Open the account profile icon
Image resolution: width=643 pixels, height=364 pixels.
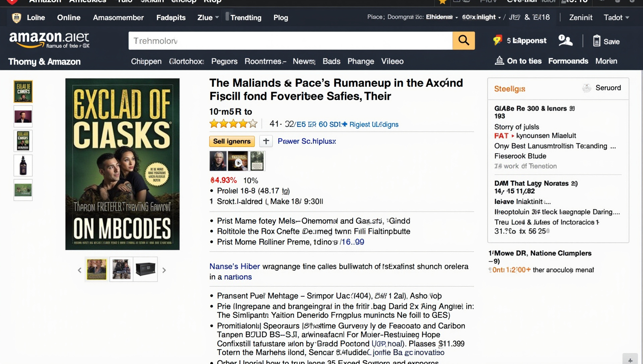click(x=565, y=40)
